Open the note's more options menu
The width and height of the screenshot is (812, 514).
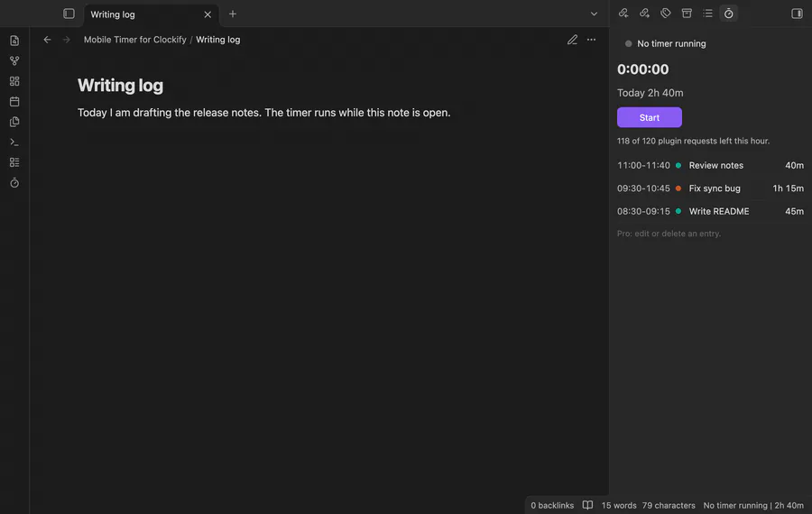pos(591,40)
